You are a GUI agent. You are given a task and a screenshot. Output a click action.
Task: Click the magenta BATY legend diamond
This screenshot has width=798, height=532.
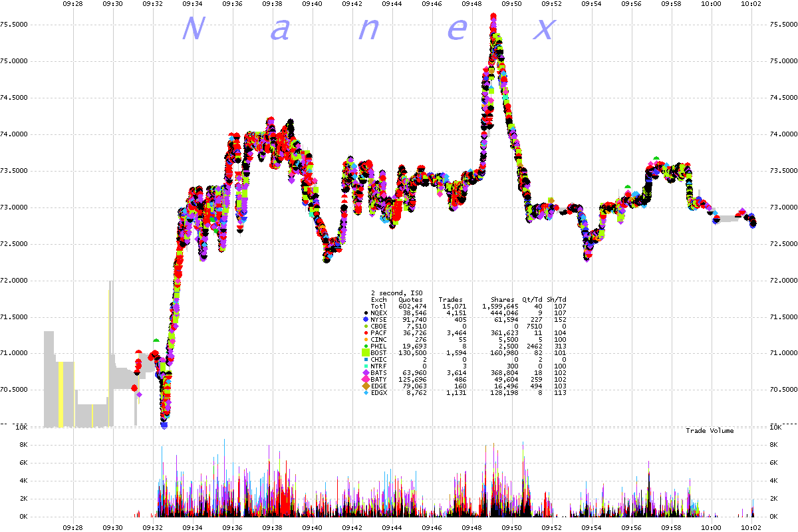365,380
